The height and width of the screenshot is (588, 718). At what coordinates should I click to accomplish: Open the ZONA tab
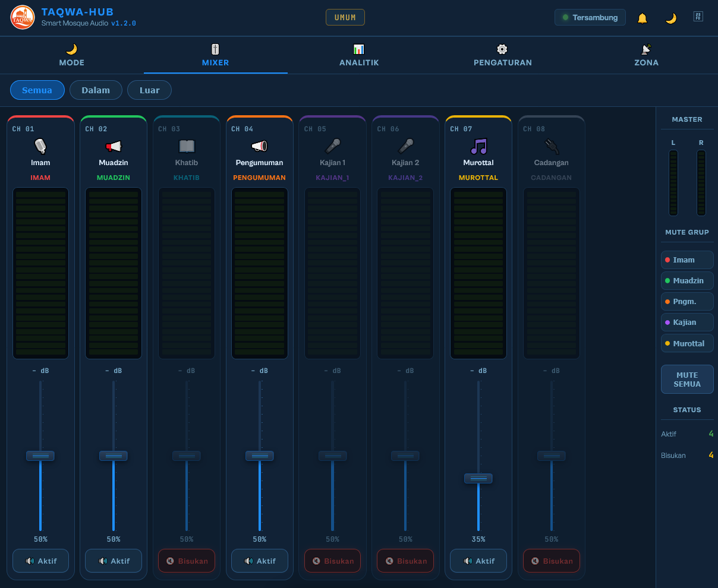(x=646, y=55)
